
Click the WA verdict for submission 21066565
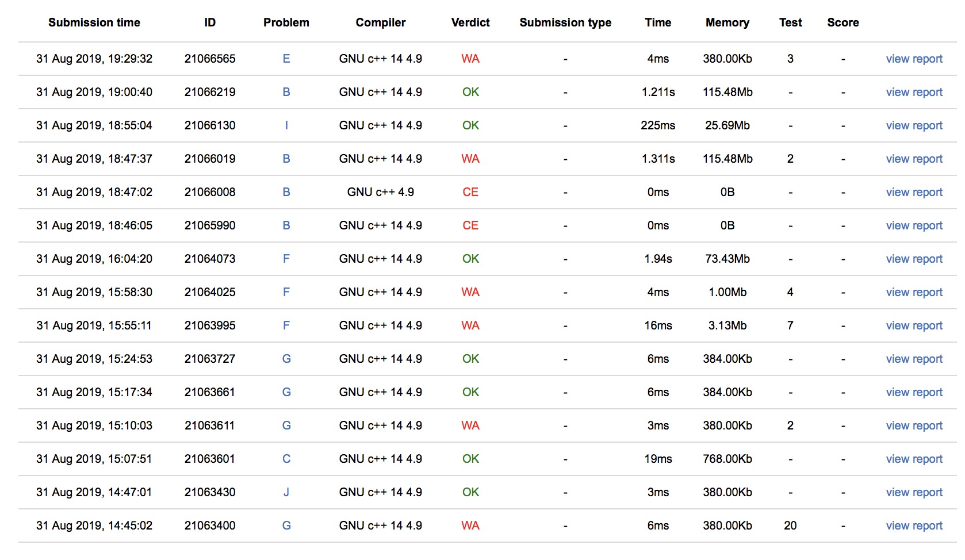[470, 59]
